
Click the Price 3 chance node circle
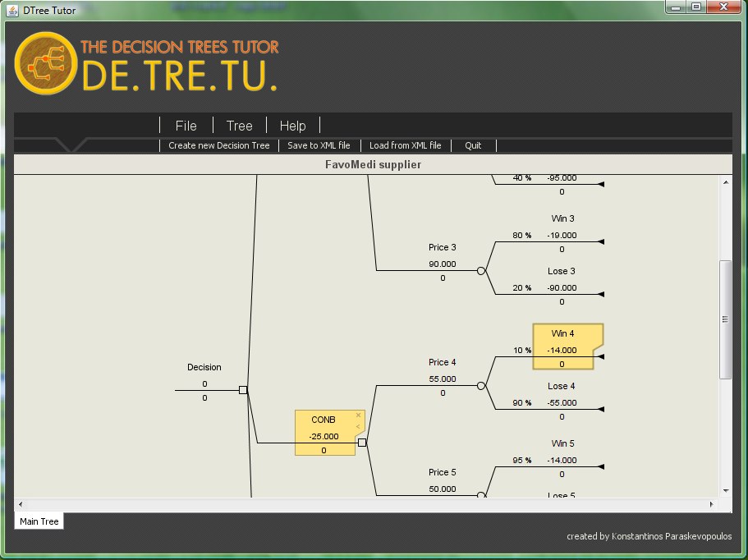tap(481, 270)
